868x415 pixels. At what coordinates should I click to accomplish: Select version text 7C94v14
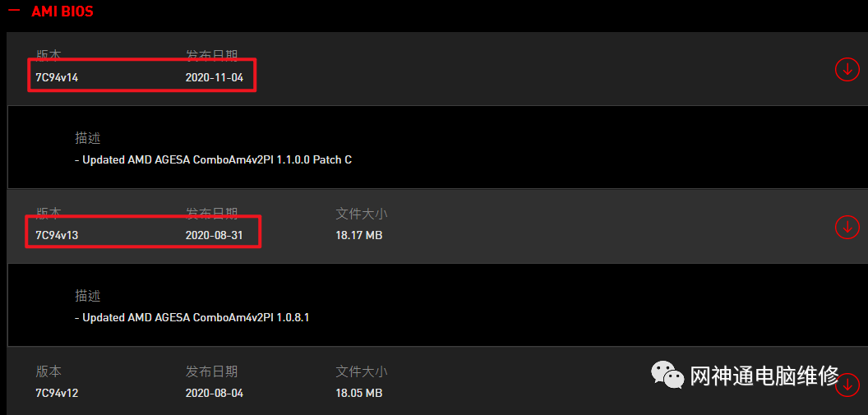57,77
